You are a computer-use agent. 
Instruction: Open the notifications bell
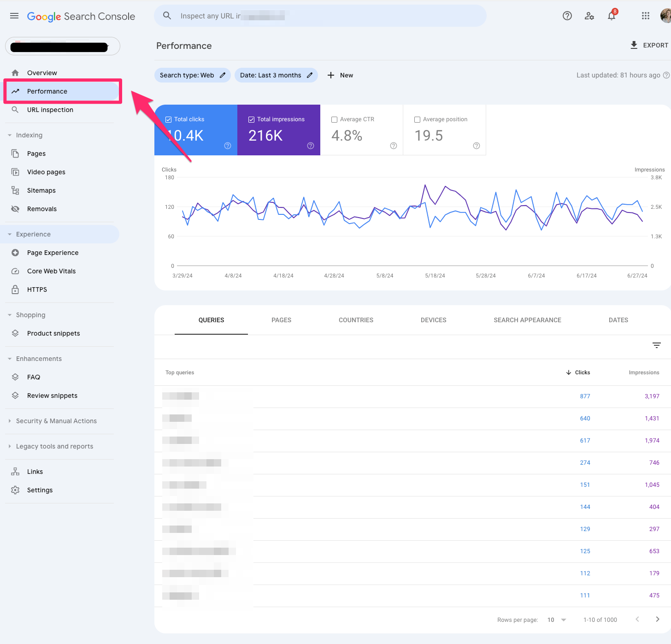point(612,16)
